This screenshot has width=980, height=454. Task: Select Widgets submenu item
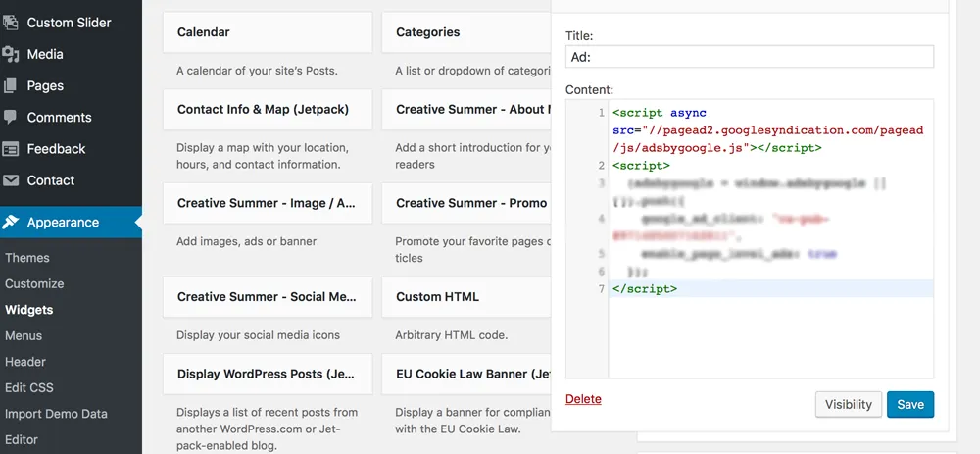coord(28,310)
